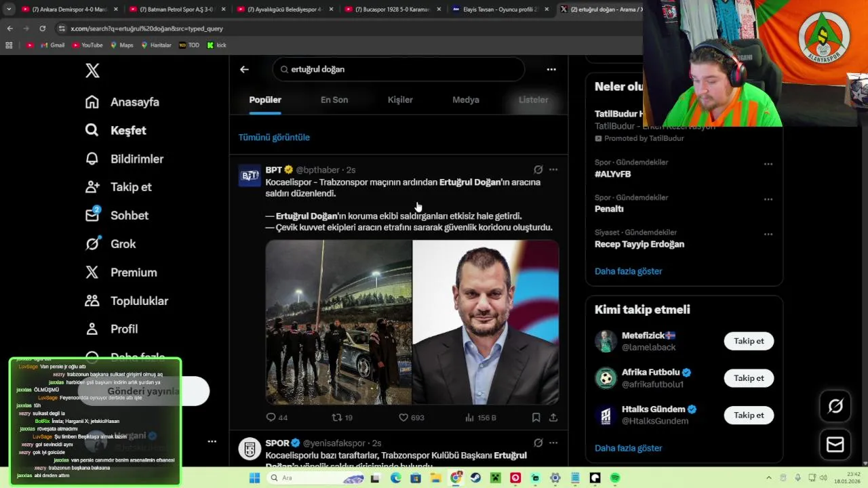
Task: Like the BPT post with 693 likes
Action: point(411,418)
